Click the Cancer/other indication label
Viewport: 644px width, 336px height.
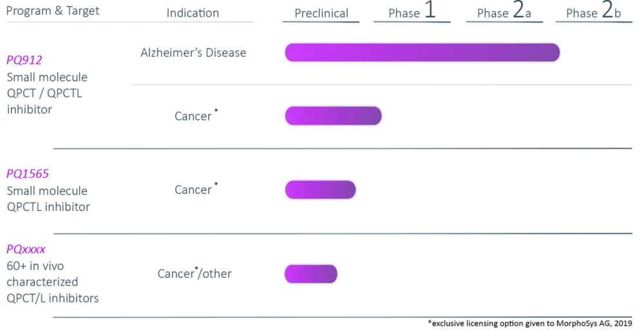(194, 273)
